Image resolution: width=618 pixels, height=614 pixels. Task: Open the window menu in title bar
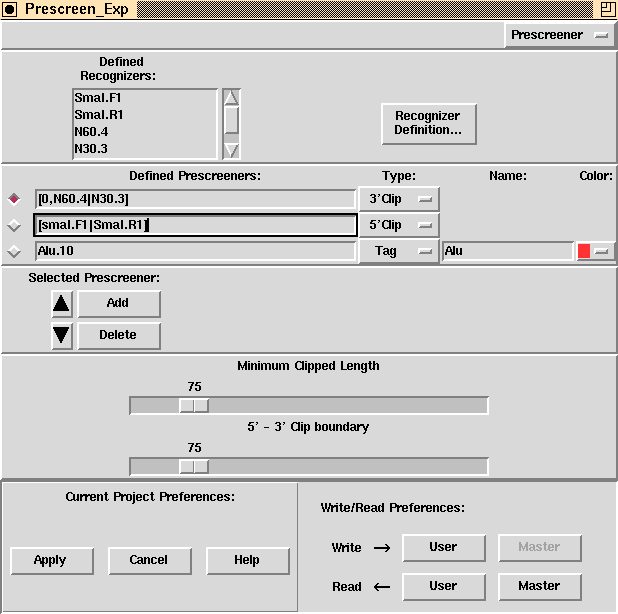pyautogui.click(x=10, y=9)
